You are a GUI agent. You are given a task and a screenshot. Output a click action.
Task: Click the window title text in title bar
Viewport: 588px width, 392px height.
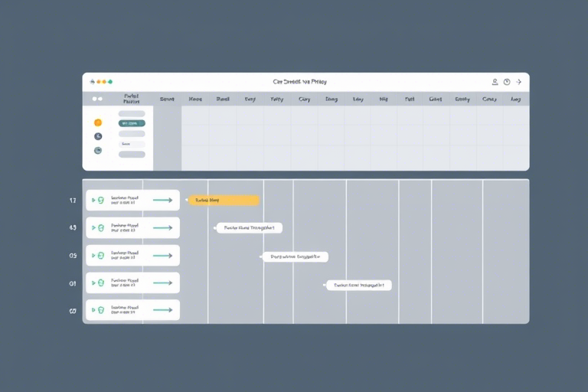[x=299, y=82]
